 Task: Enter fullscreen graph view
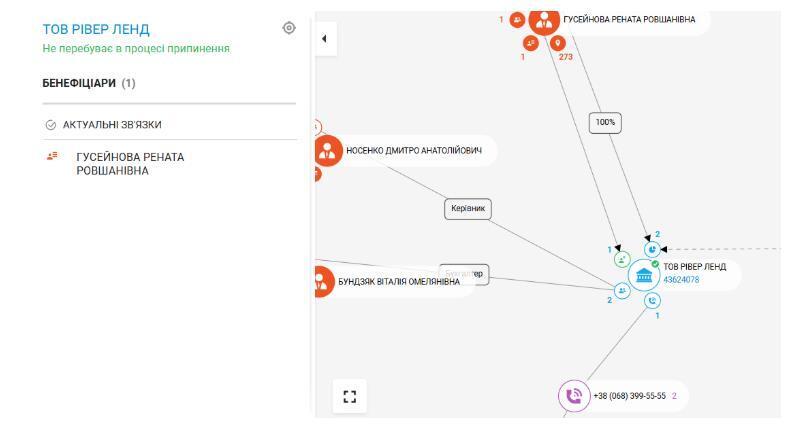pos(348,395)
